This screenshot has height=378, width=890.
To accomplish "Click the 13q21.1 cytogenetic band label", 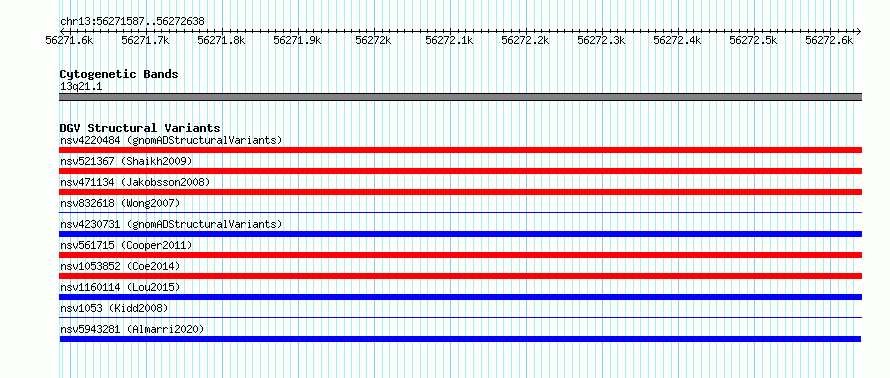I will pos(81,87).
